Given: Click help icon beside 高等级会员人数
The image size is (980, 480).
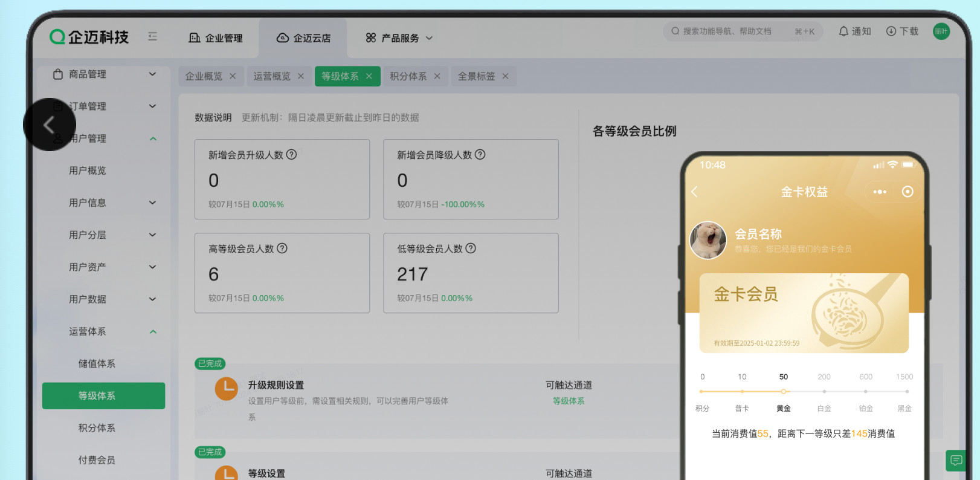Looking at the screenshot, I should 282,248.
